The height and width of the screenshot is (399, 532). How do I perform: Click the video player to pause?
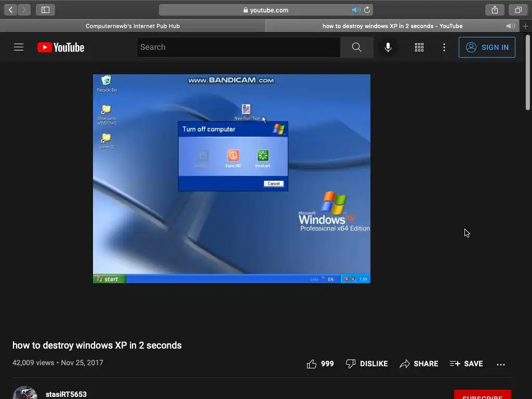pyautogui.click(x=232, y=179)
